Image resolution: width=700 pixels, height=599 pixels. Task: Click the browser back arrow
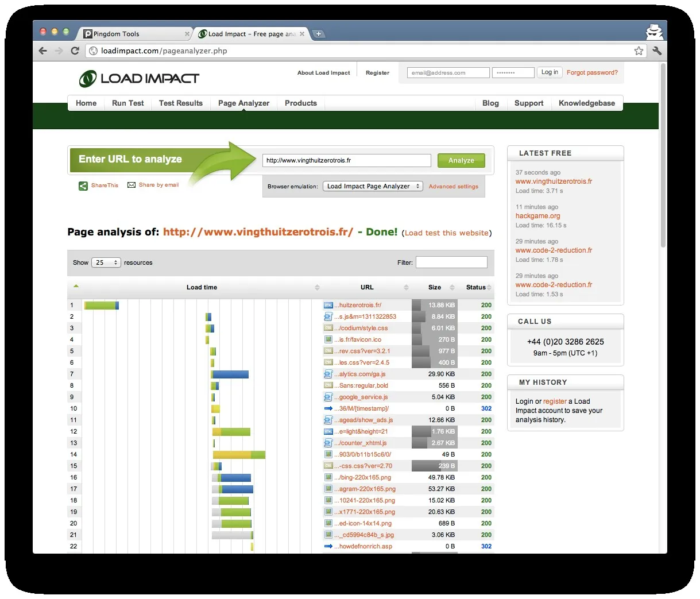43,51
